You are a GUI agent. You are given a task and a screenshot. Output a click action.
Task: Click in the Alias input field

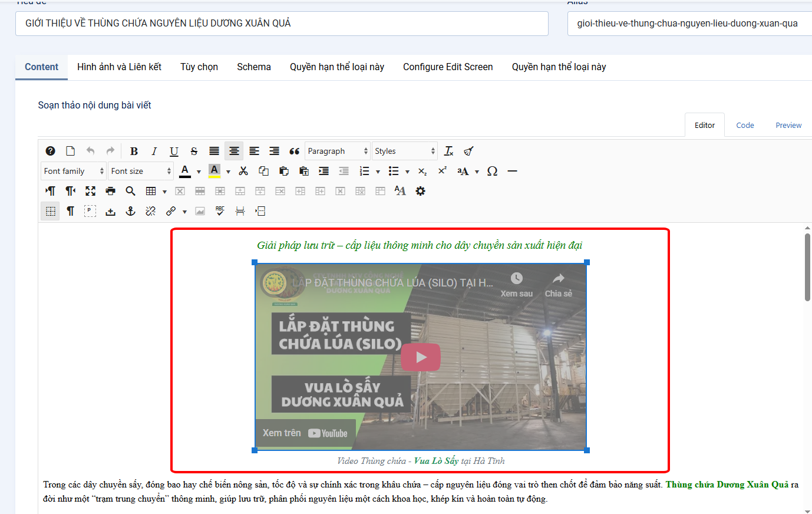pyautogui.click(x=687, y=24)
